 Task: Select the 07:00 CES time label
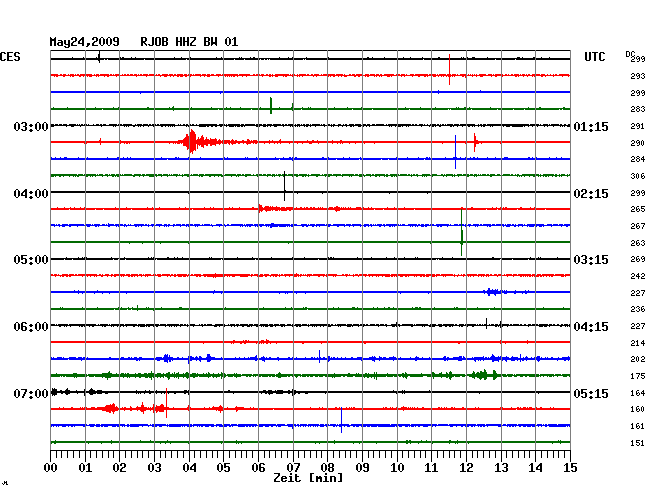coord(31,393)
